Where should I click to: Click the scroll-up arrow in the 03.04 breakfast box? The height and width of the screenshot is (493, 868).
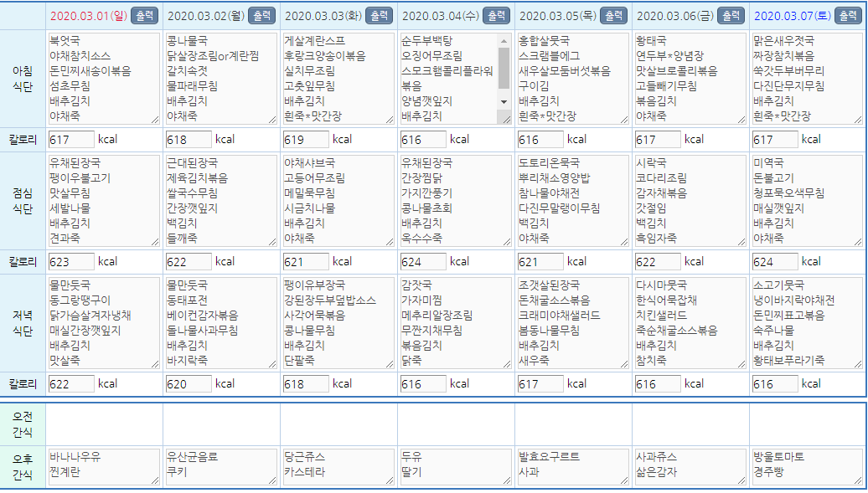pyautogui.click(x=504, y=40)
